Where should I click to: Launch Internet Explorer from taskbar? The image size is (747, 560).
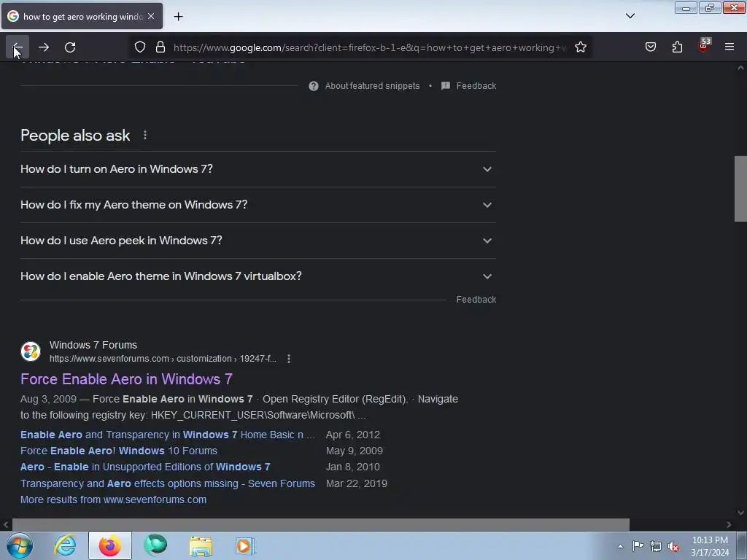pos(65,545)
